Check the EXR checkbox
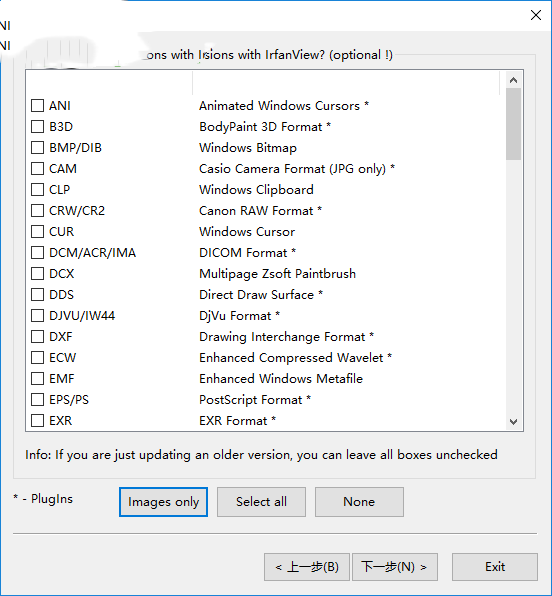 pos(37,420)
